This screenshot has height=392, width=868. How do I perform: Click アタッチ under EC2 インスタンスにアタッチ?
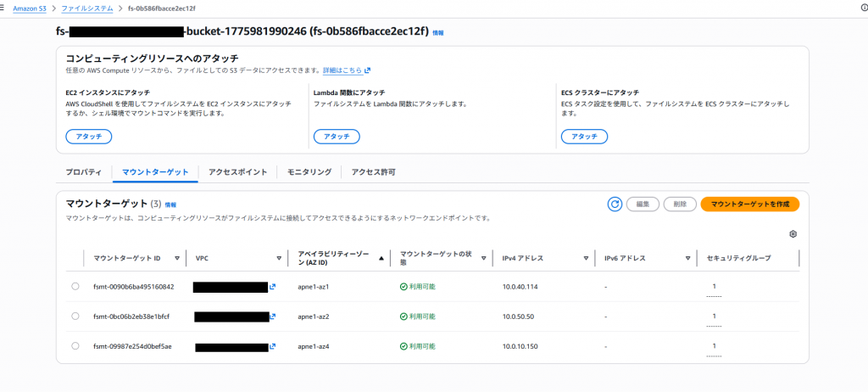pos(88,137)
